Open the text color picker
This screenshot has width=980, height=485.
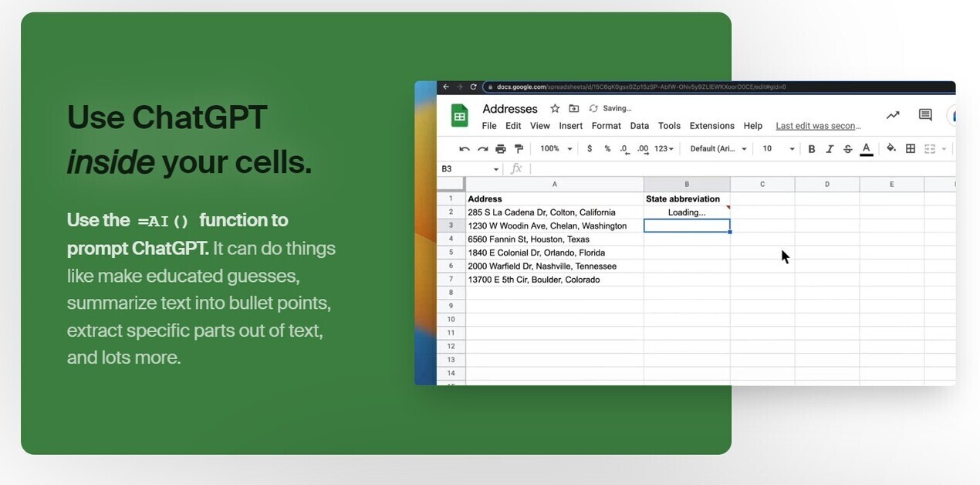pos(867,149)
